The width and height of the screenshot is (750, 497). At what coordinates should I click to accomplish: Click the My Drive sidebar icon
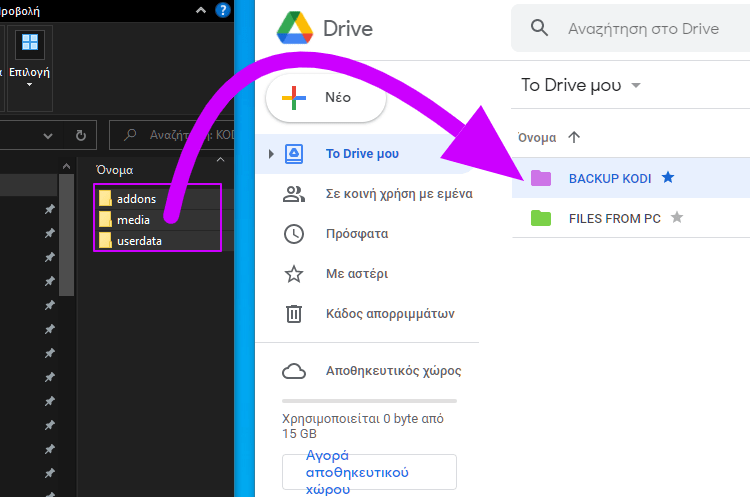pyautogui.click(x=294, y=154)
